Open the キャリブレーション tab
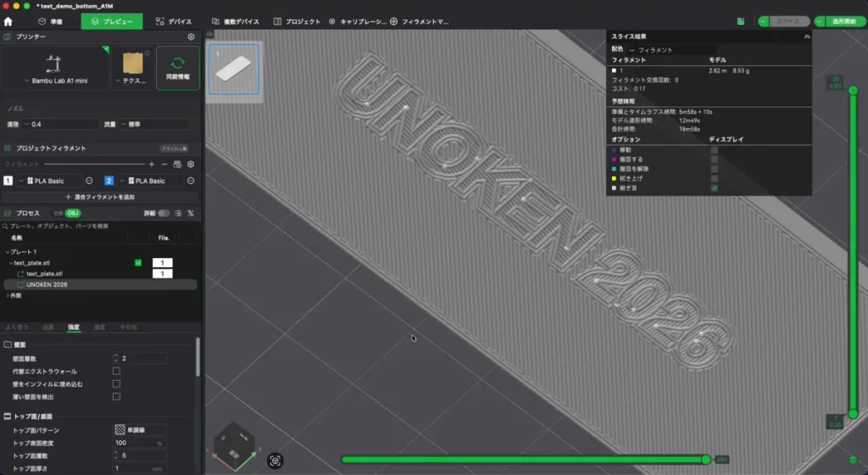Screen dimensions: 868x475 (x=358, y=21)
